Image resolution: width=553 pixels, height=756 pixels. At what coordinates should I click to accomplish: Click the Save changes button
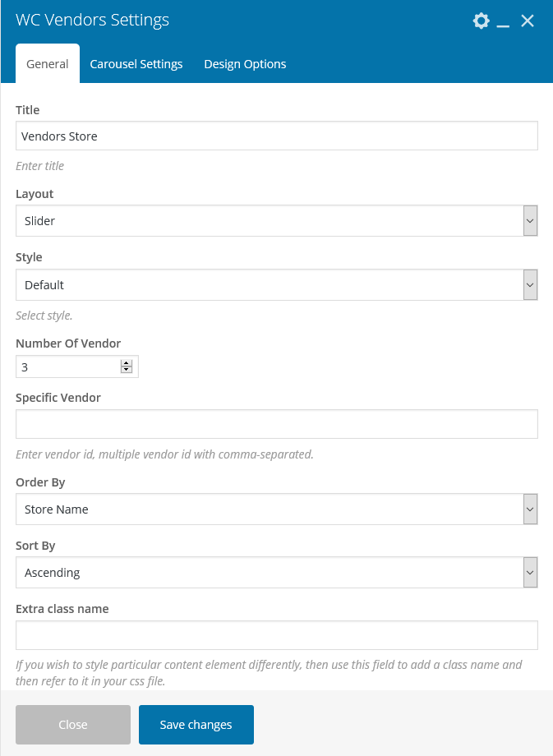pyautogui.click(x=196, y=725)
